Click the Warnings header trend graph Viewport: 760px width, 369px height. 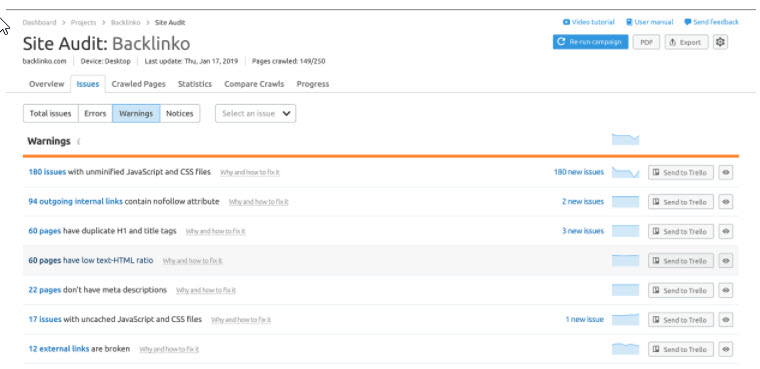click(x=625, y=140)
